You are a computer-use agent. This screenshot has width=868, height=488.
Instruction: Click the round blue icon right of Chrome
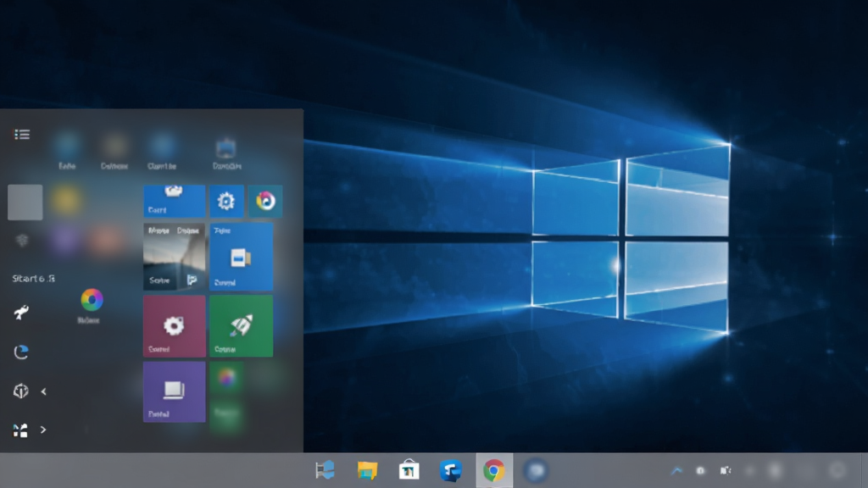[536, 471]
